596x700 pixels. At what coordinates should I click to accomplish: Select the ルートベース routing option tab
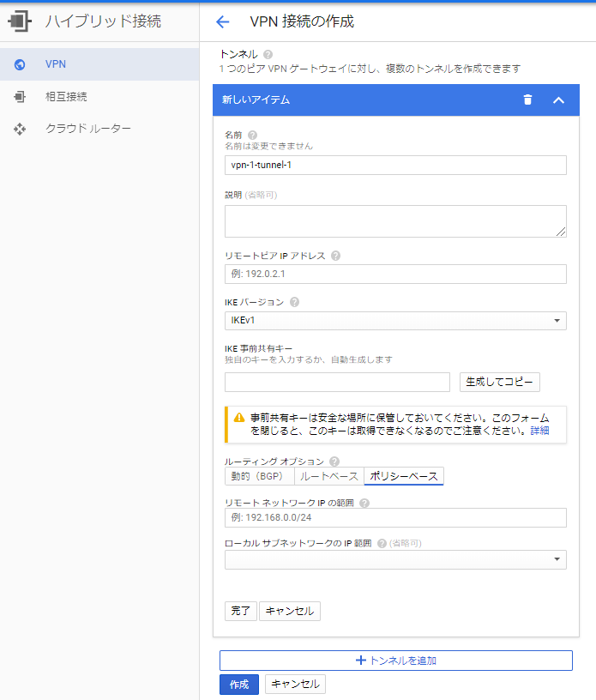click(329, 476)
